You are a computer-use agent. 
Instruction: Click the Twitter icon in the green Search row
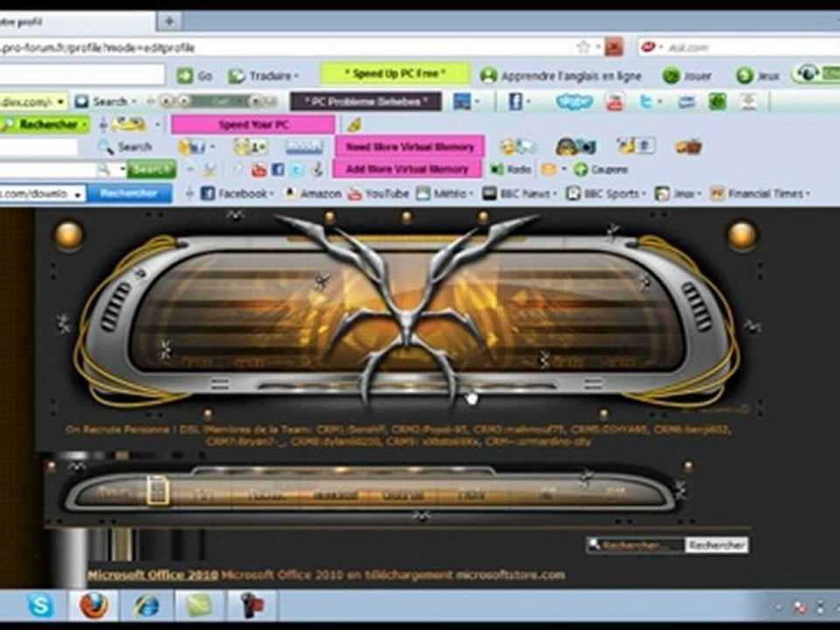click(x=297, y=170)
